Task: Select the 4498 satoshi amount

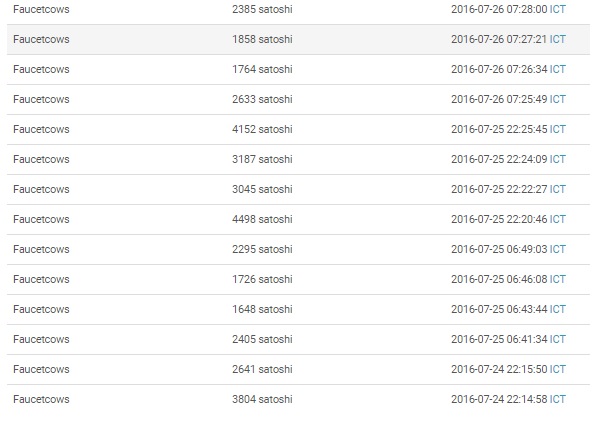Action: coord(262,219)
